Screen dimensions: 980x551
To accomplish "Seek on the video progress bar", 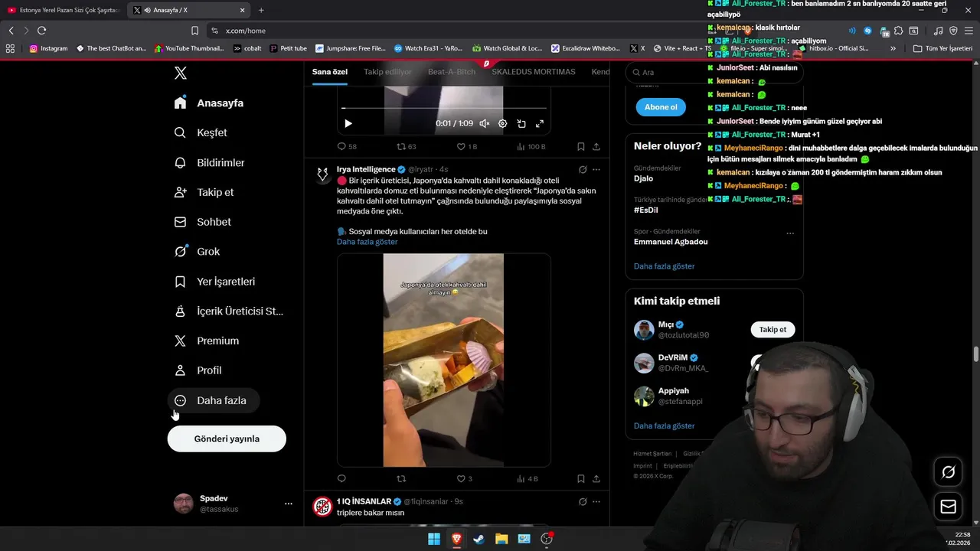I will click(443, 108).
